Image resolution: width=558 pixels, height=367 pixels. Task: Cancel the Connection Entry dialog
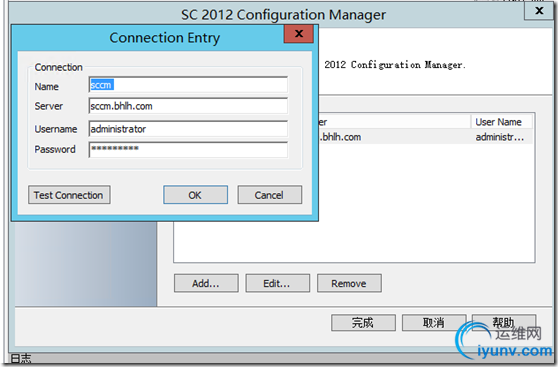(269, 195)
